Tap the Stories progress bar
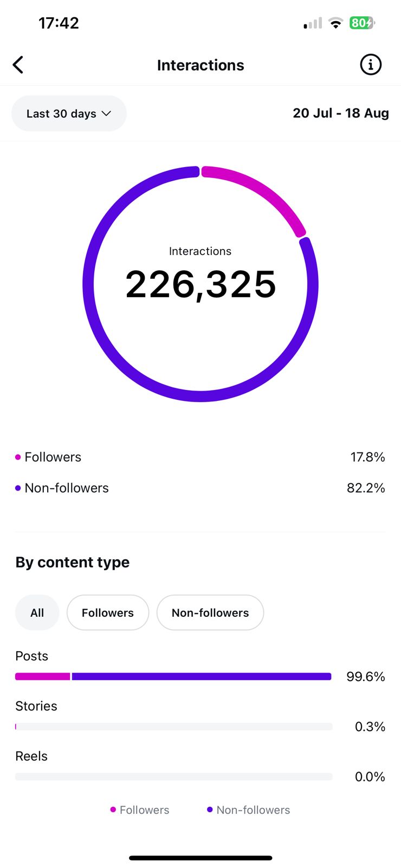The height and width of the screenshot is (868, 401). click(x=173, y=726)
